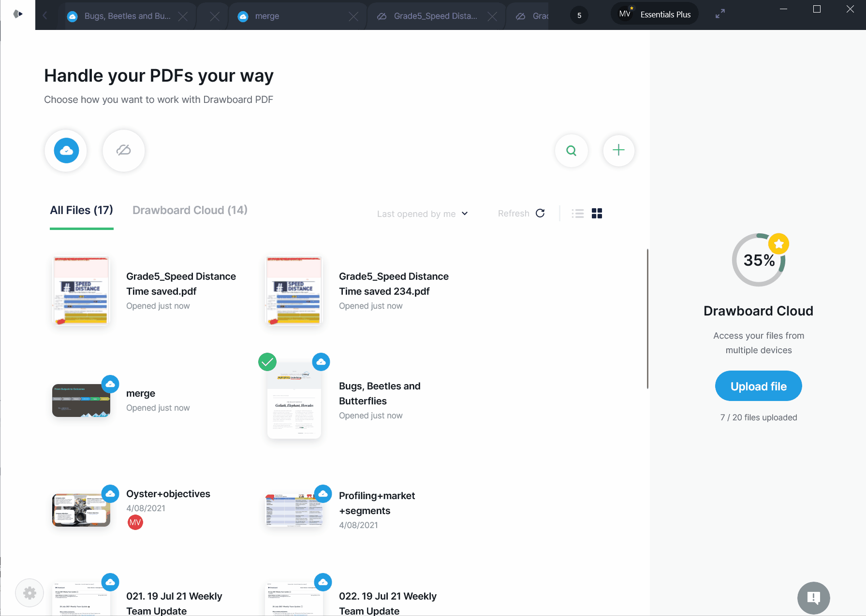Click the plus icon to add file
Viewport: 866px width, 616px height.
coord(618,150)
